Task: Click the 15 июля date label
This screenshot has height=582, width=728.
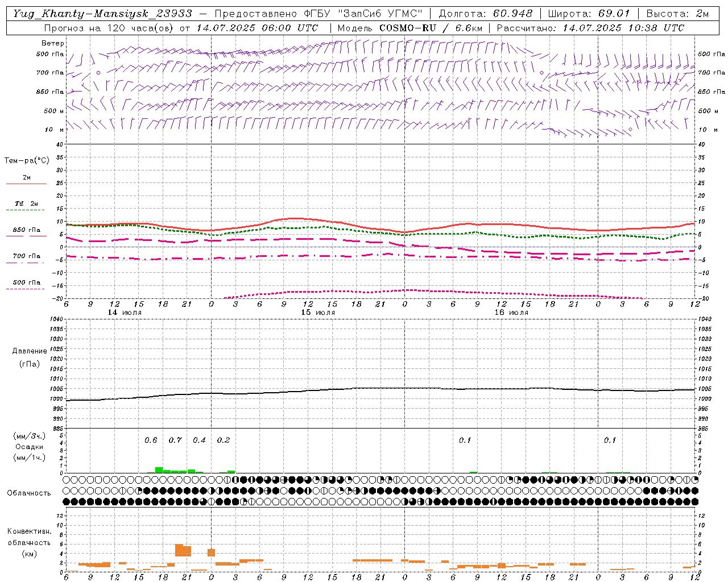Action: tap(318, 313)
